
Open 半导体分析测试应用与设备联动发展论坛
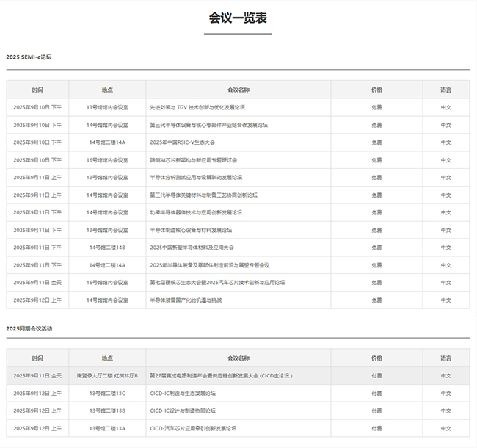(196, 178)
